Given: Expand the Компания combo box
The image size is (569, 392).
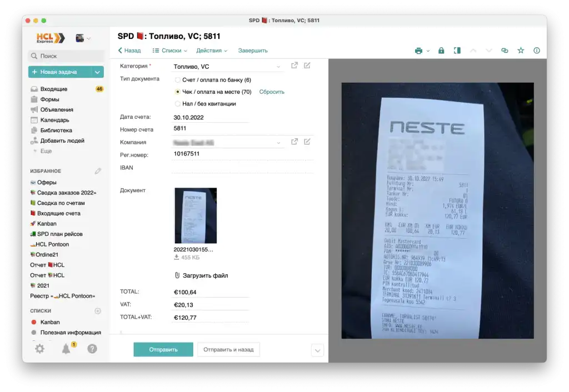Looking at the screenshot, I should point(278,143).
